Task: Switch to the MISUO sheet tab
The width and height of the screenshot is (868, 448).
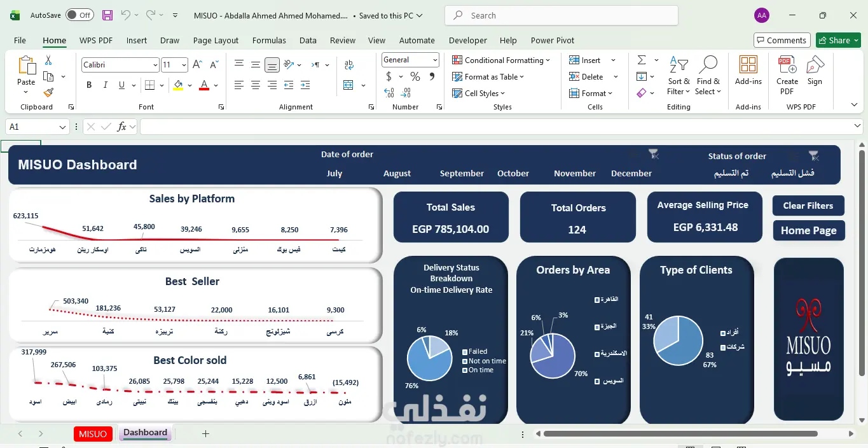Action: [93, 434]
